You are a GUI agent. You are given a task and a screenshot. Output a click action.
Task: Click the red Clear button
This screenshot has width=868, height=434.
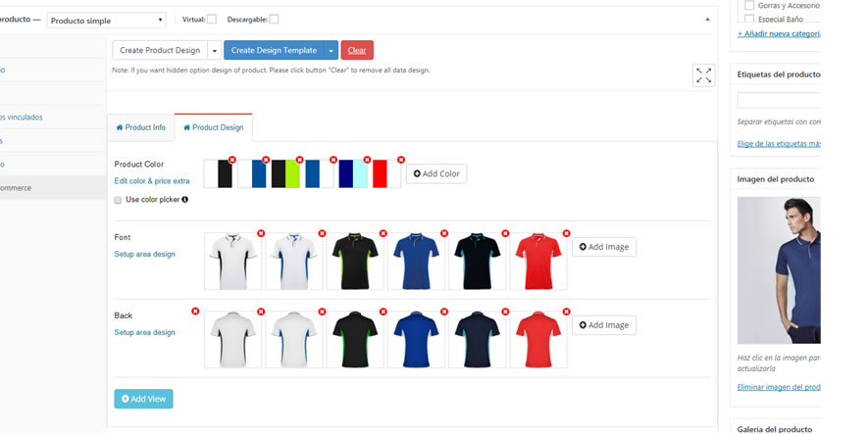pyautogui.click(x=357, y=50)
